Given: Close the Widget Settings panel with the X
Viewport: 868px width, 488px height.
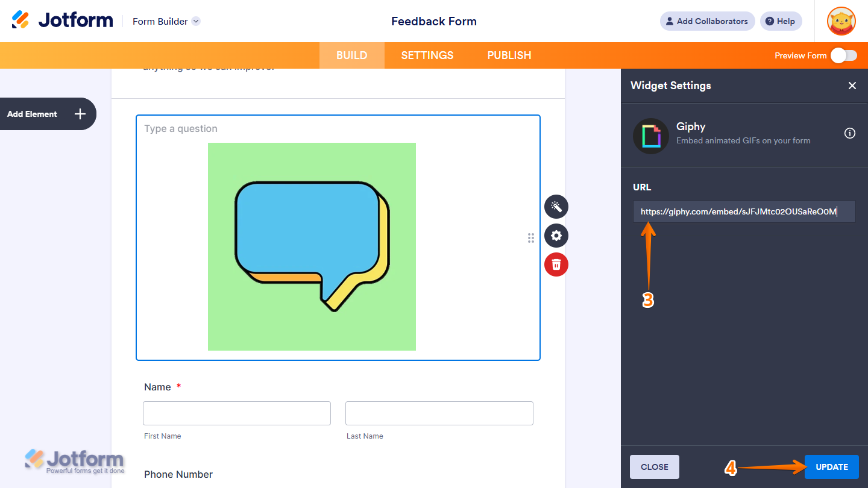Looking at the screenshot, I should point(852,86).
